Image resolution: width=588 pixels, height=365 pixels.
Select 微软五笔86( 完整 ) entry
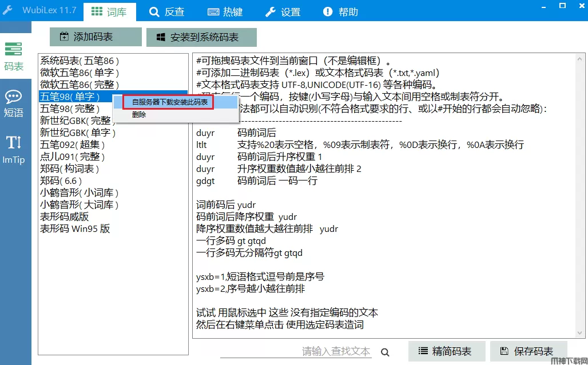[x=113, y=85]
